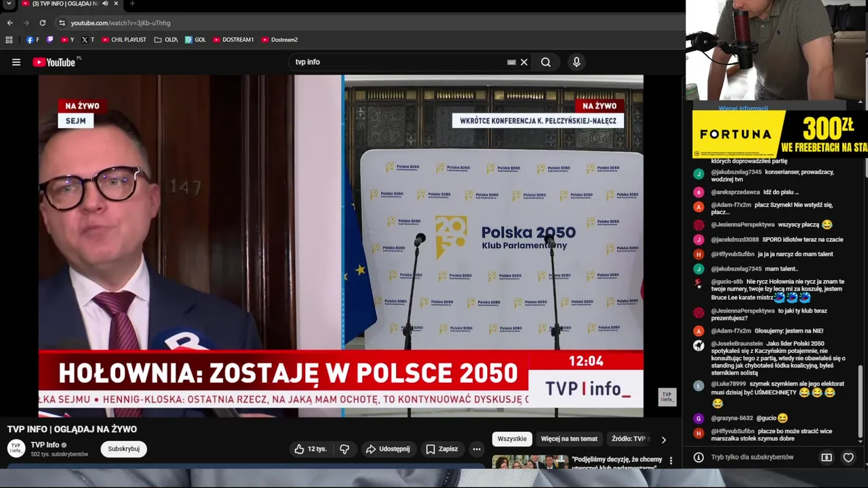The image size is (868, 488).
Task: Clear the search query with the X icon
Action: pos(524,62)
